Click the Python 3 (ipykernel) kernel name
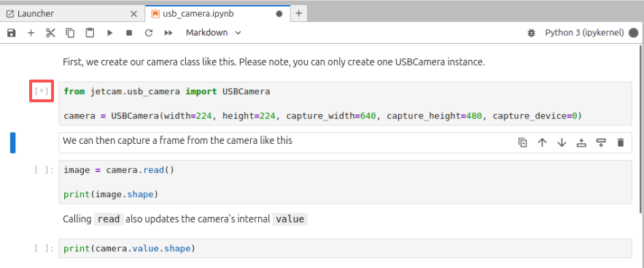Image resolution: width=644 pixels, height=268 pixels. [584, 33]
